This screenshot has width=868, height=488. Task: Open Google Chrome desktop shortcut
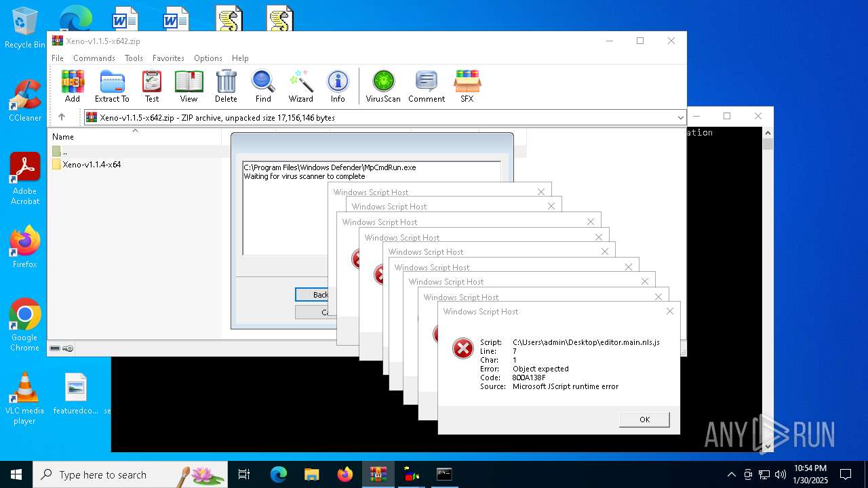click(24, 325)
